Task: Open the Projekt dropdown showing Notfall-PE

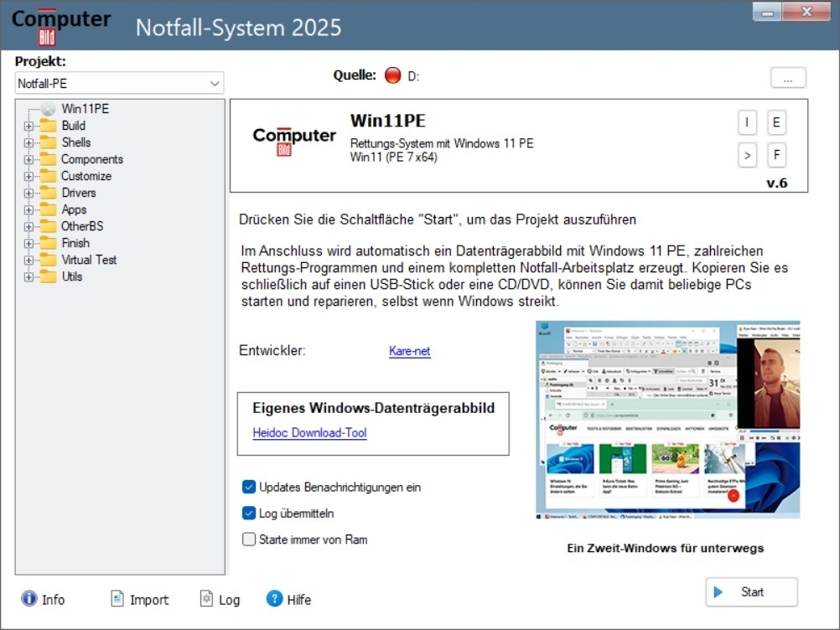Action: (216, 83)
